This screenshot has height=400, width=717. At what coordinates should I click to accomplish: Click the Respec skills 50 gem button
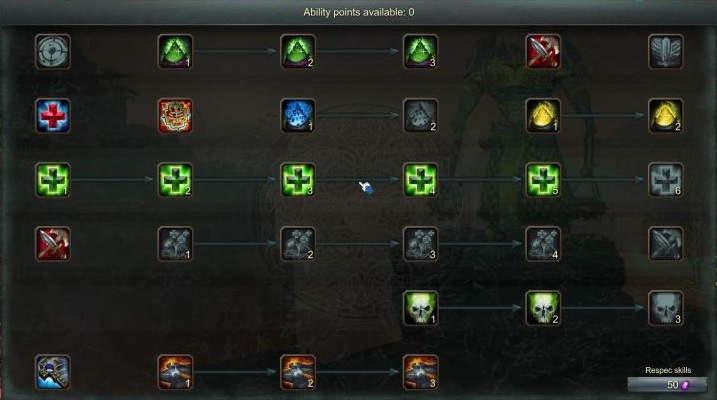click(x=667, y=385)
